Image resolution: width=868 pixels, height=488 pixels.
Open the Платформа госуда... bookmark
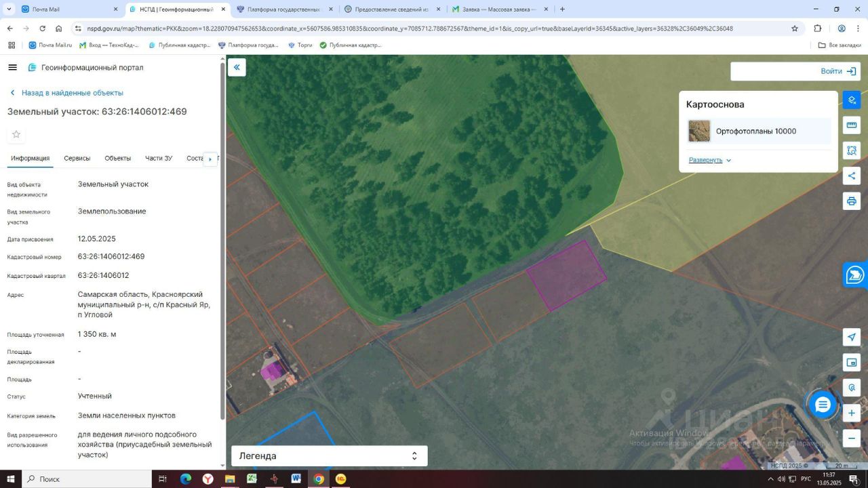(x=248, y=45)
